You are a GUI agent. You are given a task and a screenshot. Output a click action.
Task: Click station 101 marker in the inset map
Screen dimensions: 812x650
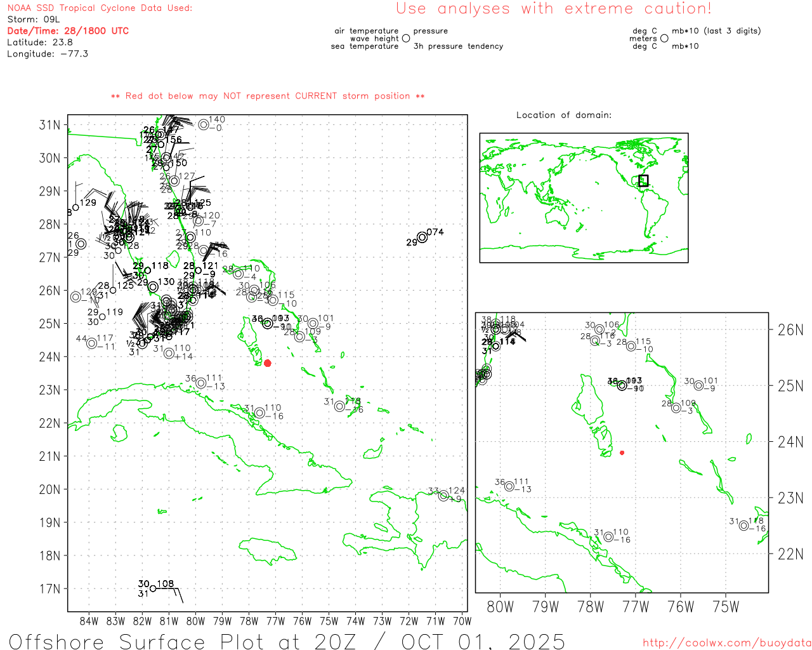click(698, 385)
